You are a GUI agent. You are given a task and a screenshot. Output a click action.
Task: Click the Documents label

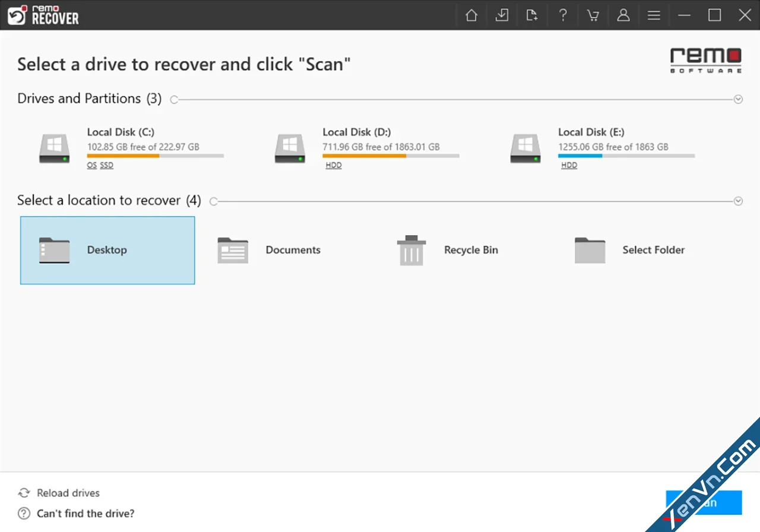pyautogui.click(x=293, y=250)
